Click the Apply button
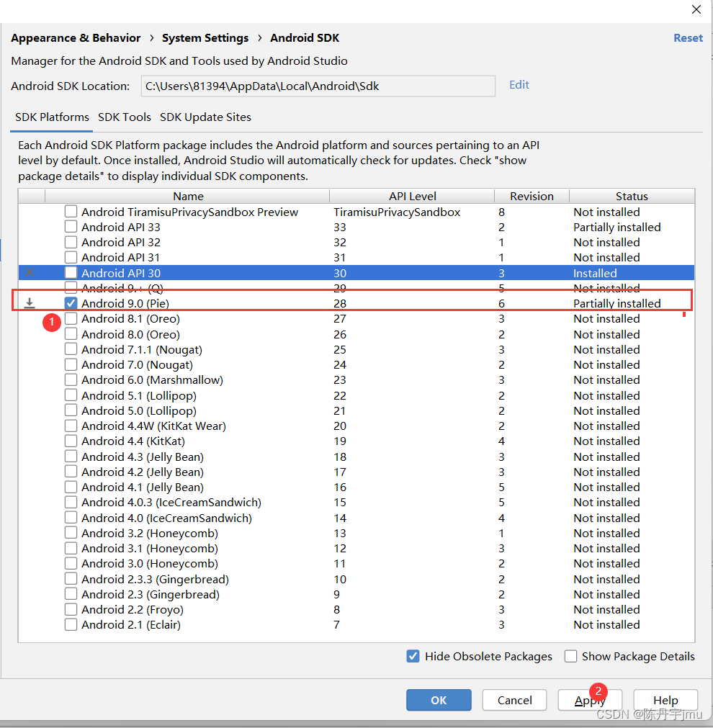 (x=590, y=700)
